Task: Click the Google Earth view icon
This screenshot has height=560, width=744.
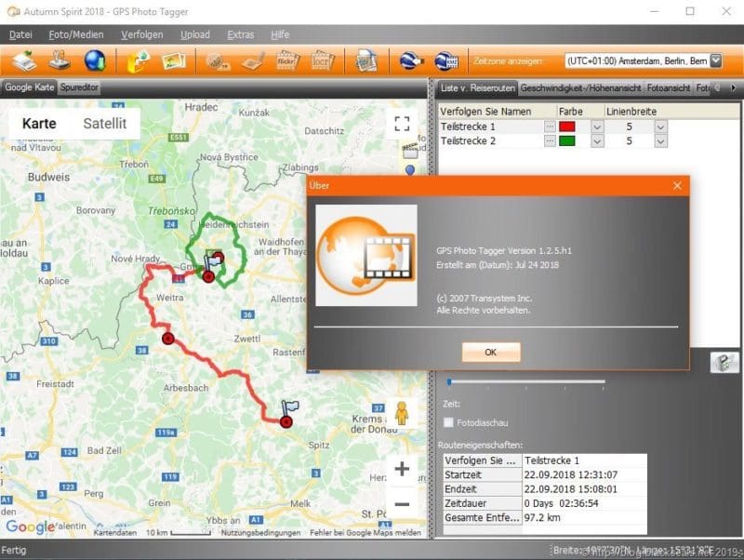Action: (x=410, y=60)
